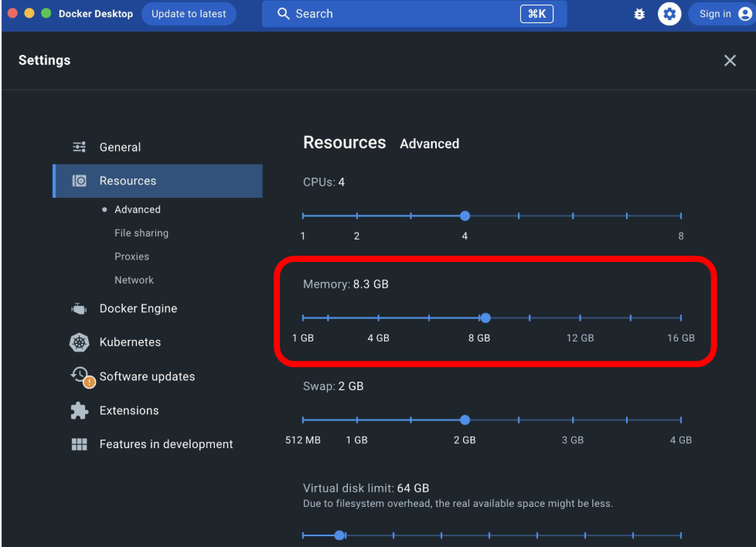Image resolution: width=756 pixels, height=547 pixels.
Task: Click the Resources heading text
Action: click(344, 143)
